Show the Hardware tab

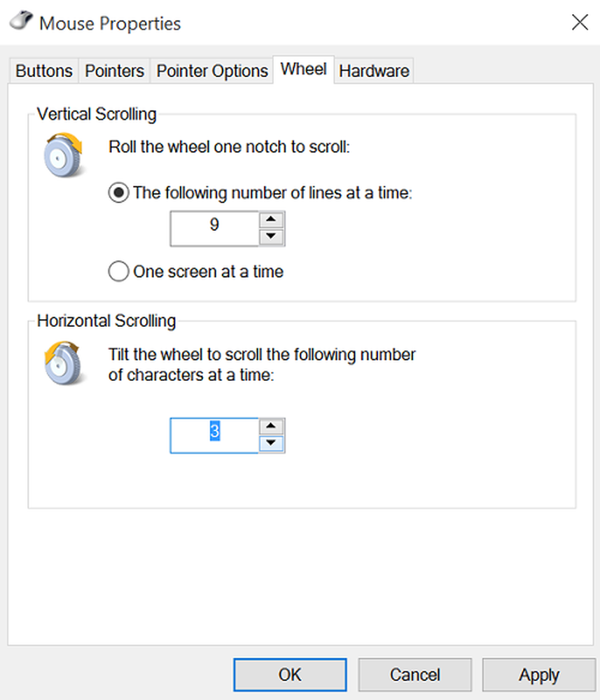(x=374, y=71)
